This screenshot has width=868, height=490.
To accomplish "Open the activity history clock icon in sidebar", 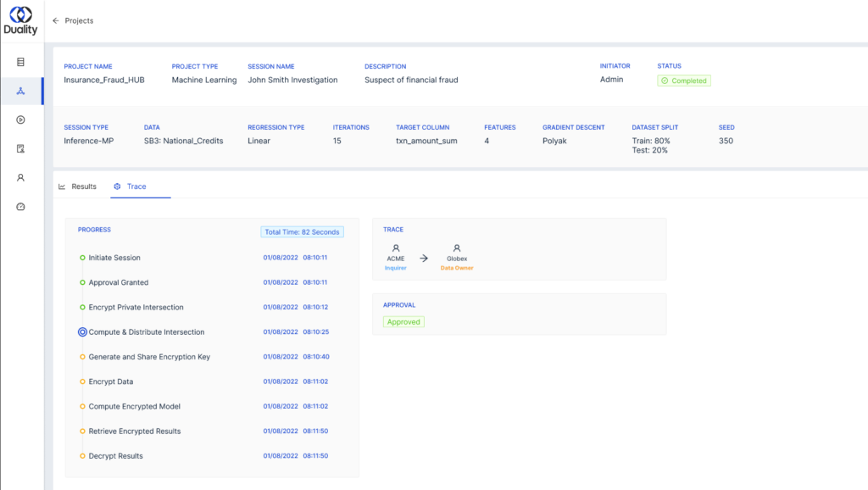I will pos(21,206).
